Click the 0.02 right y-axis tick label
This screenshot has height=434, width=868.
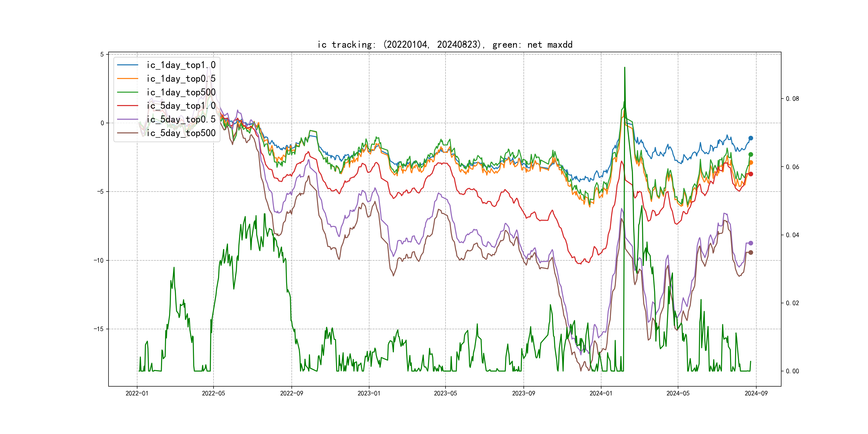[x=792, y=303]
